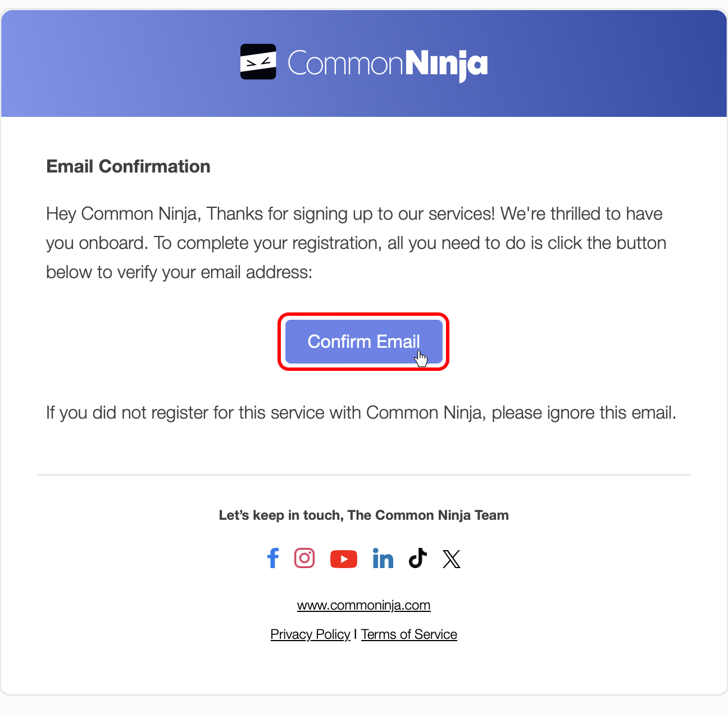Open the Terms of Service link

(409, 634)
